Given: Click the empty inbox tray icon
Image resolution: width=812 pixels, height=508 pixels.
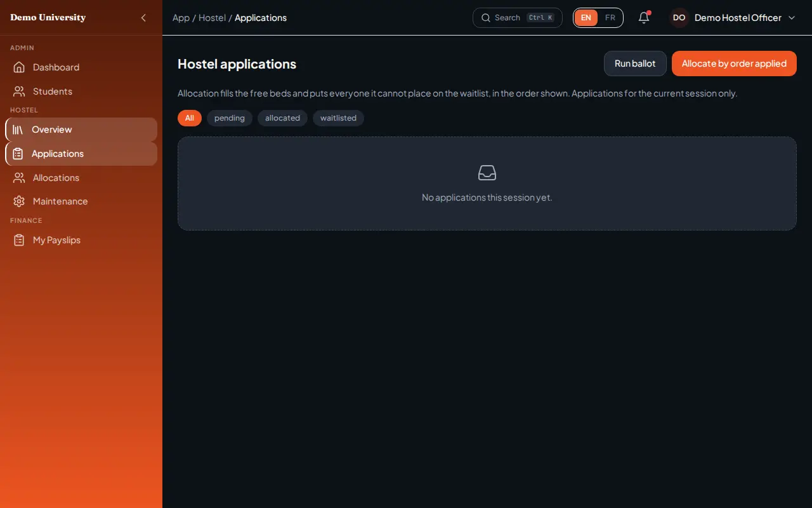Looking at the screenshot, I should [487, 173].
